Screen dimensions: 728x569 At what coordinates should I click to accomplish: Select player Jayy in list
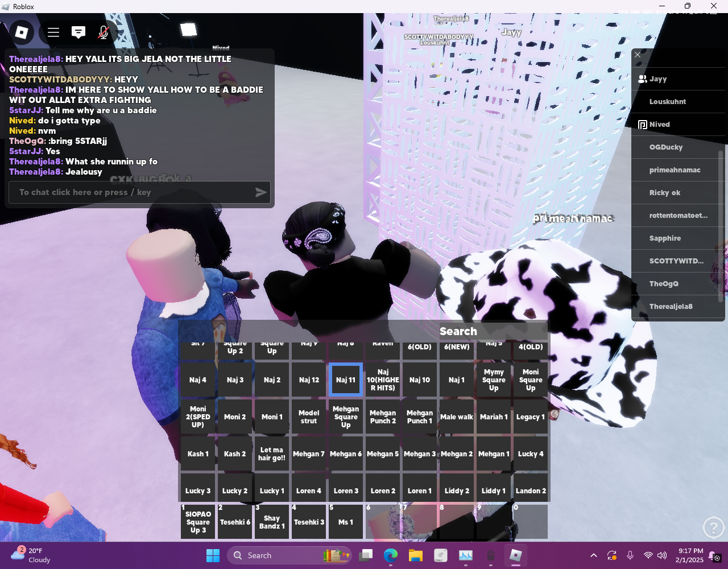[678, 79]
